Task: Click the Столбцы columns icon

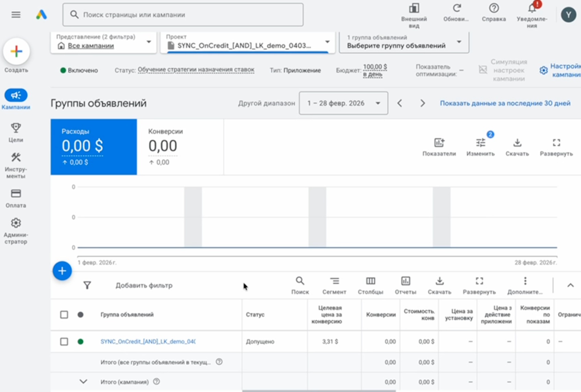Action: (370, 281)
